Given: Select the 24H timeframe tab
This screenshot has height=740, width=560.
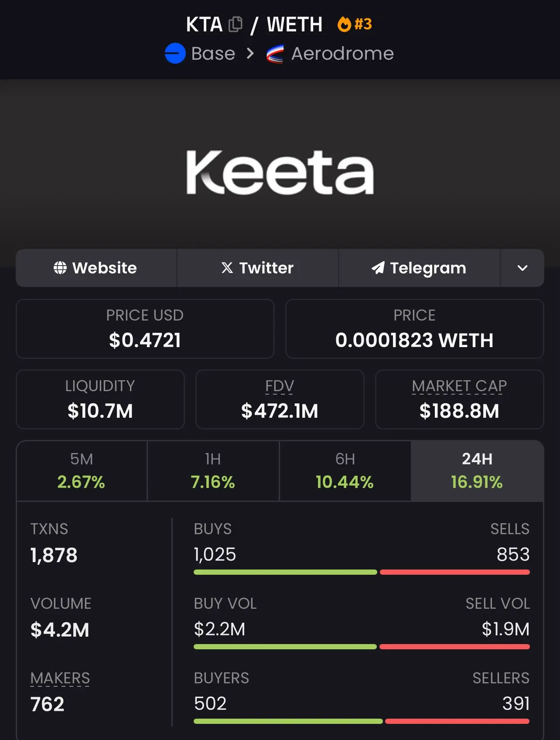Looking at the screenshot, I should [x=477, y=471].
